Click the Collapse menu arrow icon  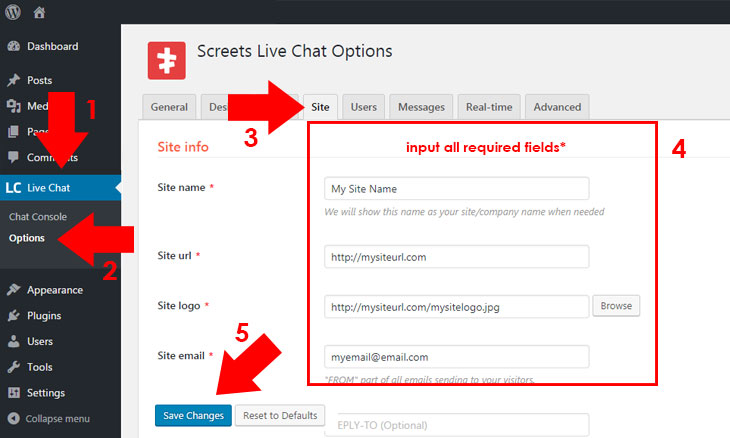14,418
